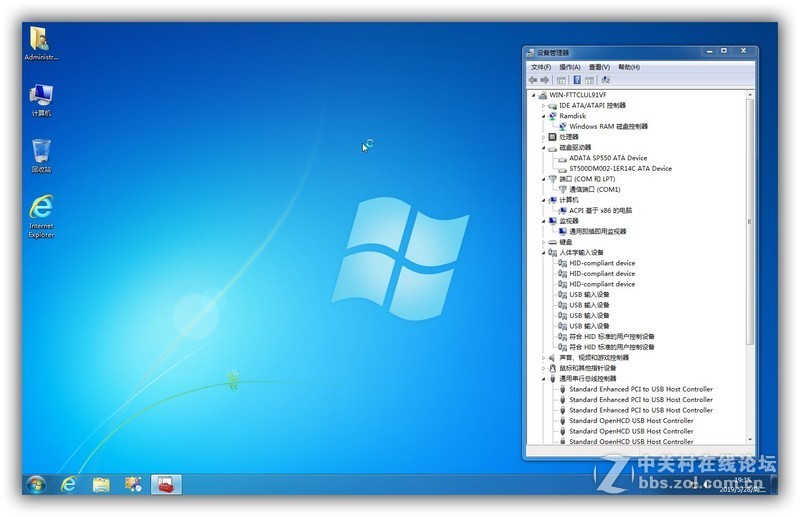800x517 pixels.
Task: Expand the 处理器 node
Action: coord(543,137)
